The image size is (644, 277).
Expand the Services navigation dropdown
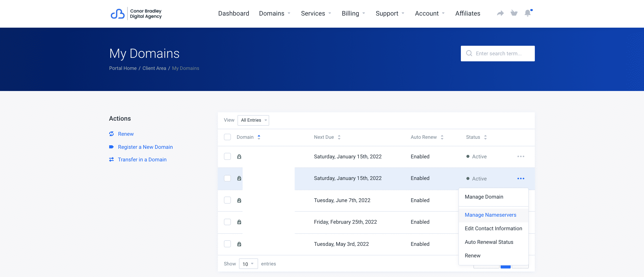click(316, 13)
